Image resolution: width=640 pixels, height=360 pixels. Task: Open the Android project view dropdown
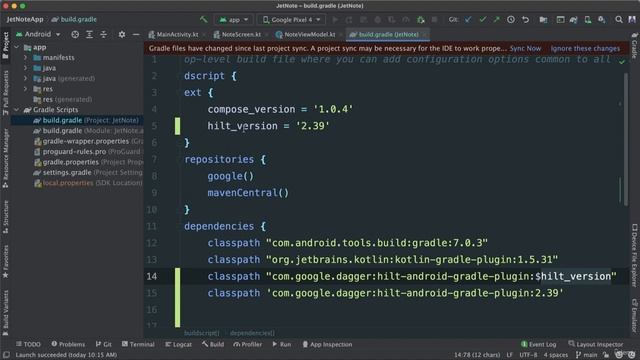[38, 34]
